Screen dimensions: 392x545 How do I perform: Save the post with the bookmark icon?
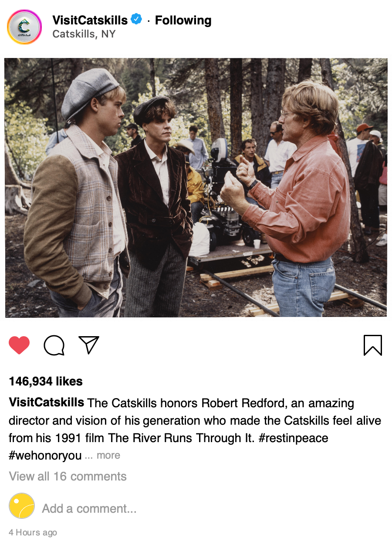coord(372,345)
